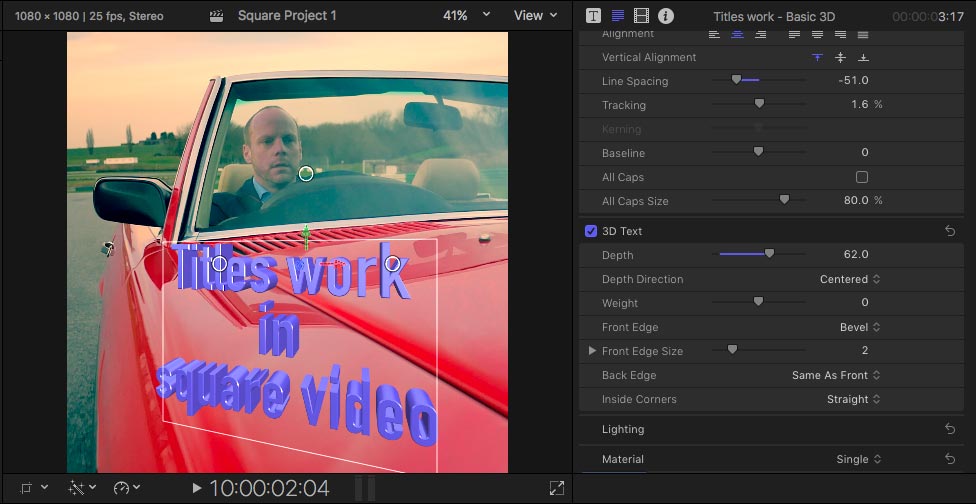The image size is (976, 504).
Task: Open Front Edge Bevel popup
Action: tap(860, 327)
